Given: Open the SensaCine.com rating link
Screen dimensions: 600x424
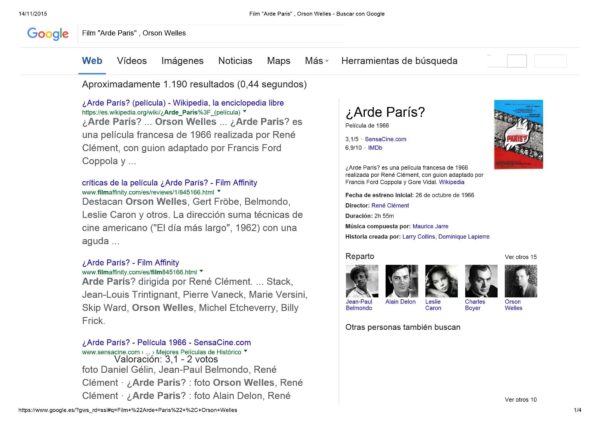Looking at the screenshot, I should coord(385,139).
